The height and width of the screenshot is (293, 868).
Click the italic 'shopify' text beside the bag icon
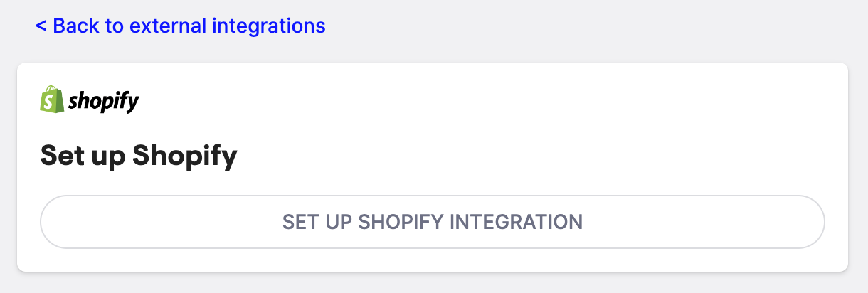pyautogui.click(x=103, y=102)
